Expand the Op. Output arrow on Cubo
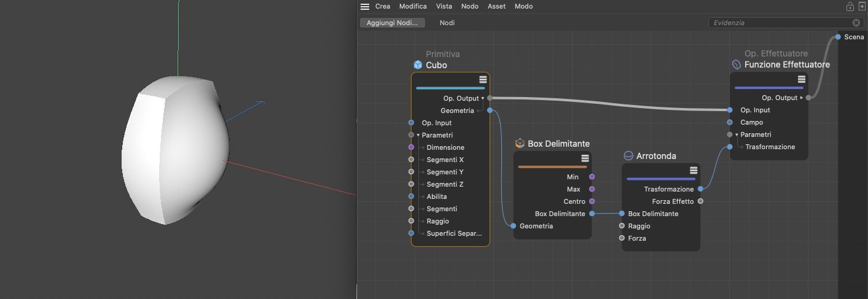The width and height of the screenshot is (868, 299). point(483,98)
